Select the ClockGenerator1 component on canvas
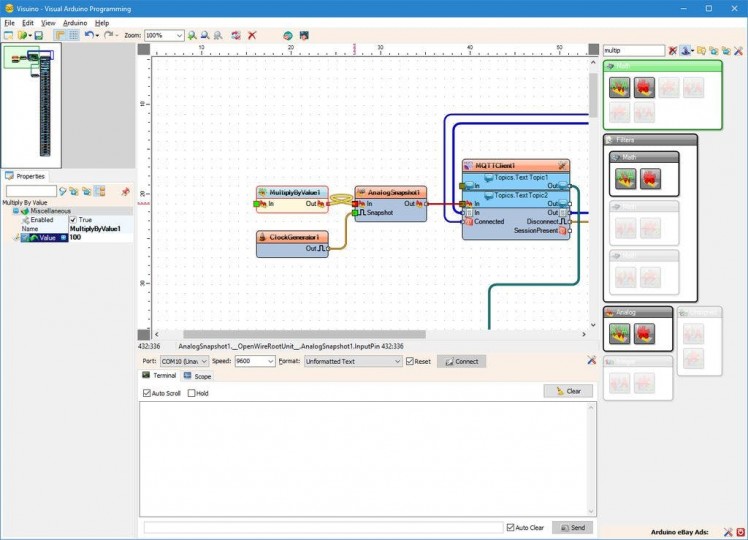The height and width of the screenshot is (540, 748). (x=292, y=237)
